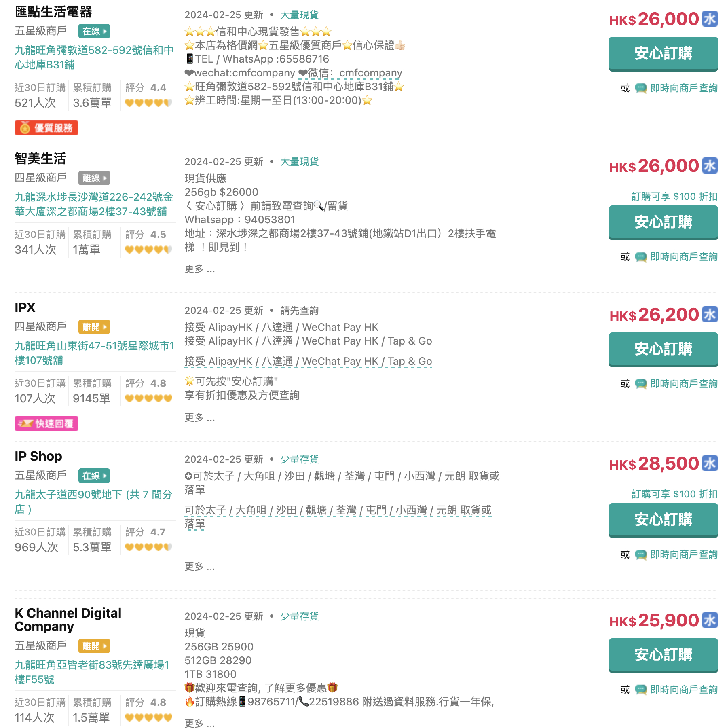The height and width of the screenshot is (728, 727).
Task: Expand 更多 under K Channel Digital description
Action: click(x=200, y=723)
